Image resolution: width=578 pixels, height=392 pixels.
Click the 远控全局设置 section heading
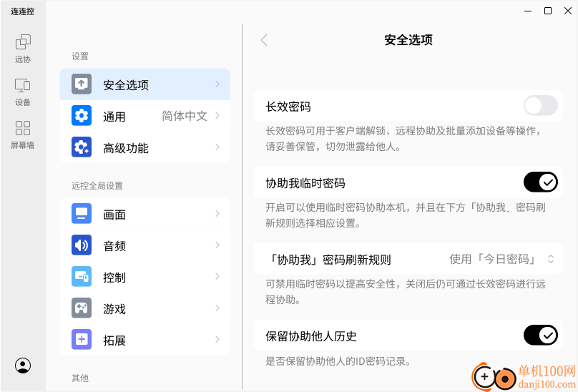(x=97, y=186)
